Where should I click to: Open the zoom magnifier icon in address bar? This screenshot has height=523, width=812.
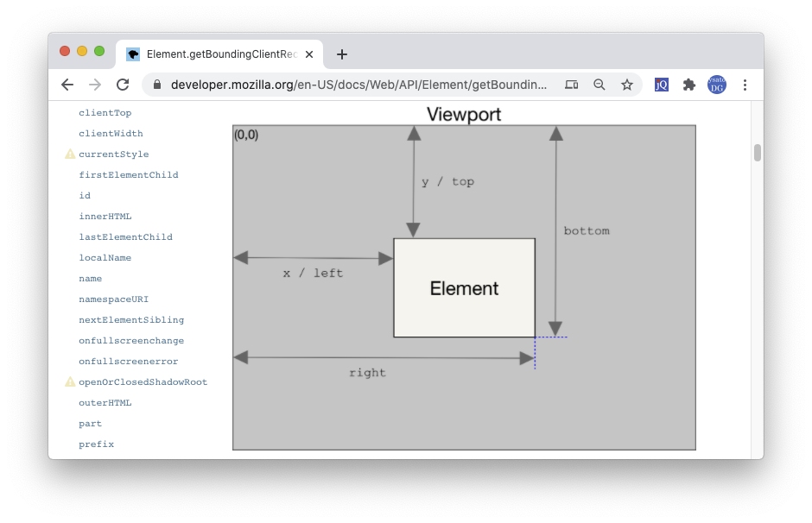599,85
